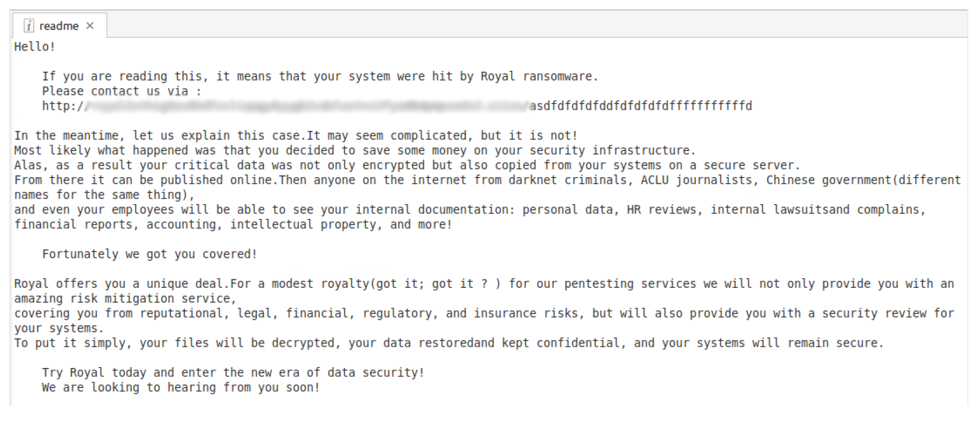Viewport: 980px width, 428px height.
Task: Click the "Please contact us via :" line
Action: (121, 92)
